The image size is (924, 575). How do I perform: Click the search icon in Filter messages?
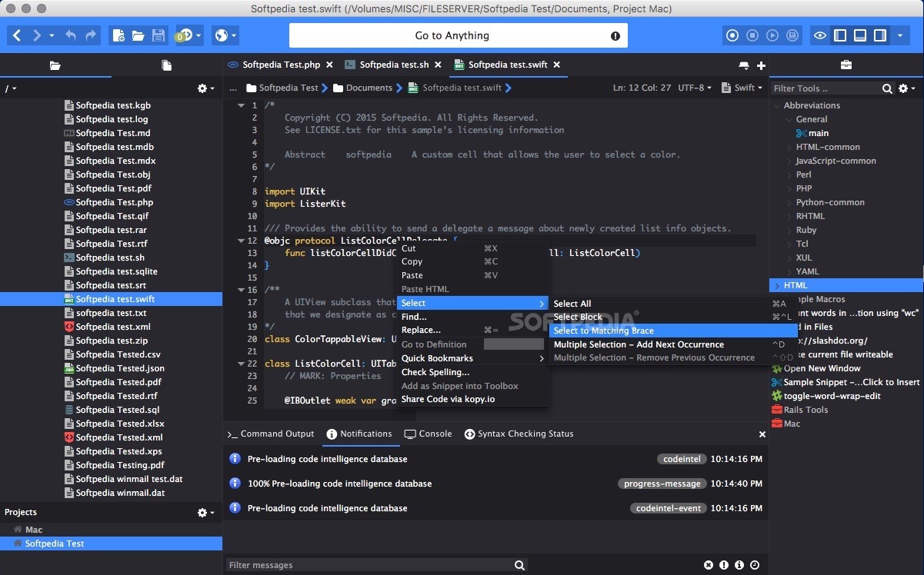(x=520, y=565)
